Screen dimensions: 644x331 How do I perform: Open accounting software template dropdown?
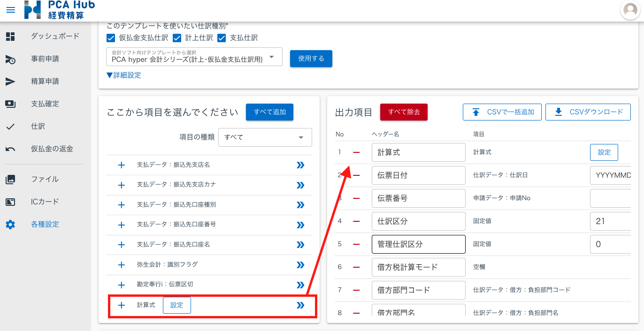click(x=195, y=57)
